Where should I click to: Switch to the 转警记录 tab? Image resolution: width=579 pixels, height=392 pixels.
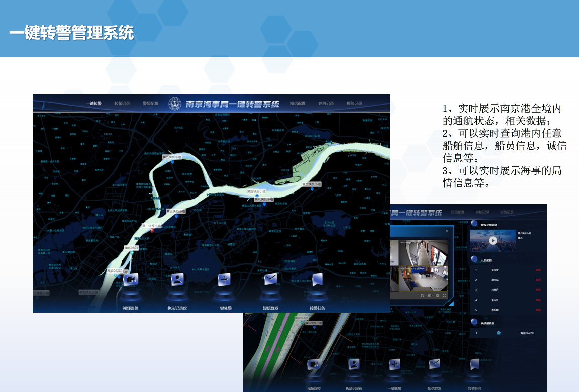click(122, 104)
